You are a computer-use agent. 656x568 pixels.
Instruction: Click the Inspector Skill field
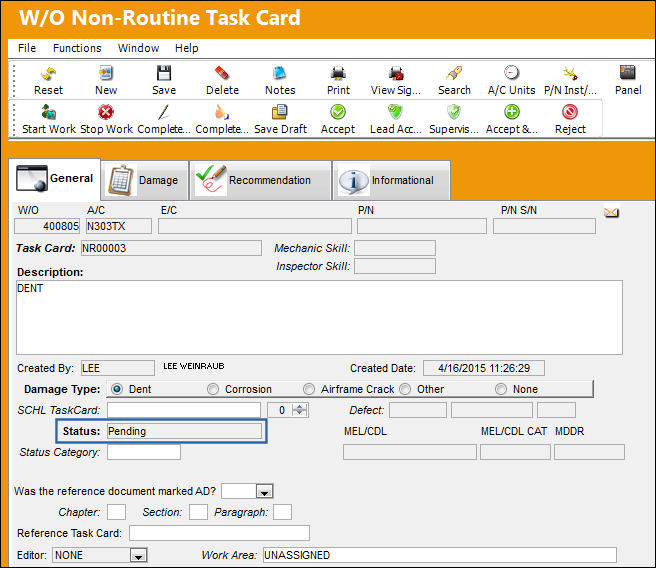(x=395, y=266)
